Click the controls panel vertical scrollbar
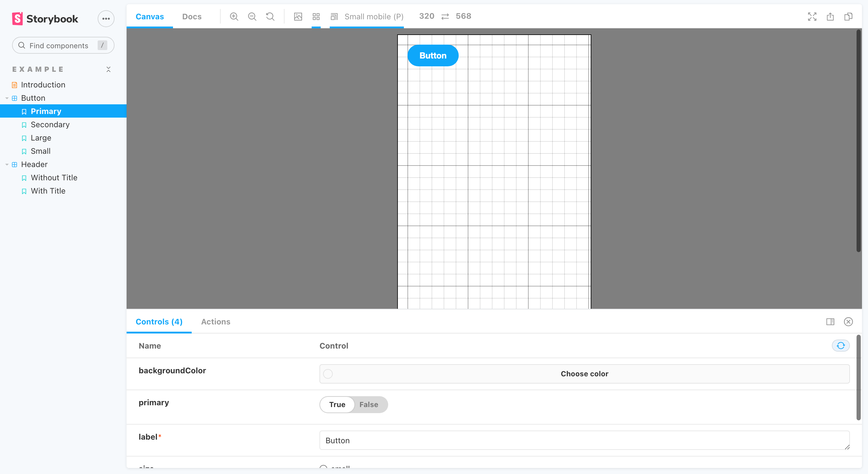Screen dimensions: 868x474 858,378
